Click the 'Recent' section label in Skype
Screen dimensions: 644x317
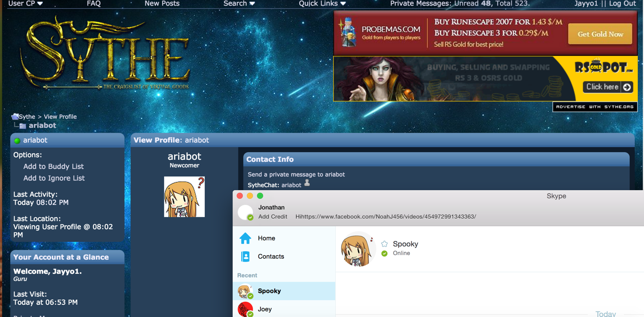click(247, 275)
